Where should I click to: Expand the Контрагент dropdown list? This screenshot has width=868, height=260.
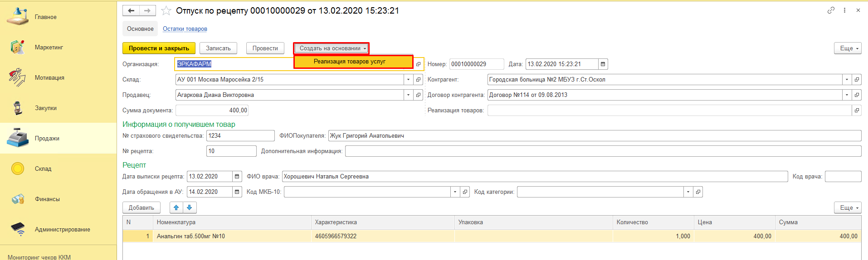[847, 80]
